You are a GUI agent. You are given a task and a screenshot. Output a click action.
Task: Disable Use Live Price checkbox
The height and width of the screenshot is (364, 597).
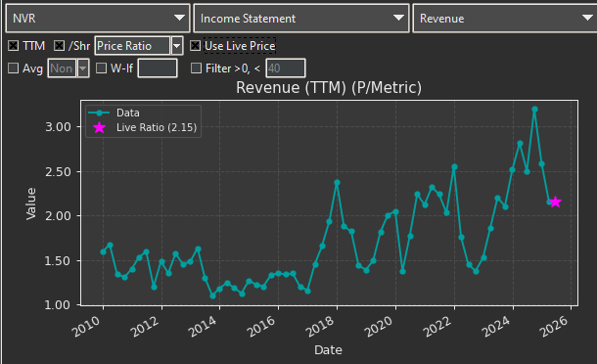coord(196,46)
